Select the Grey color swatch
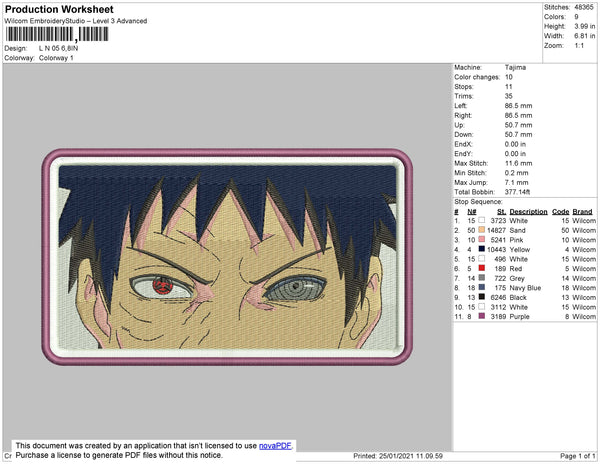600x464 pixels. point(481,278)
